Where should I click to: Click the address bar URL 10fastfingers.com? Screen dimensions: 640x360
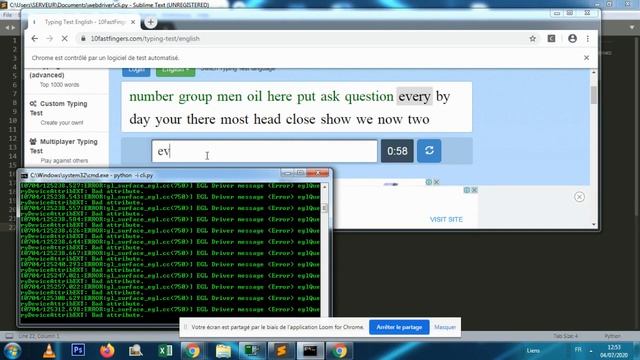[145, 38]
